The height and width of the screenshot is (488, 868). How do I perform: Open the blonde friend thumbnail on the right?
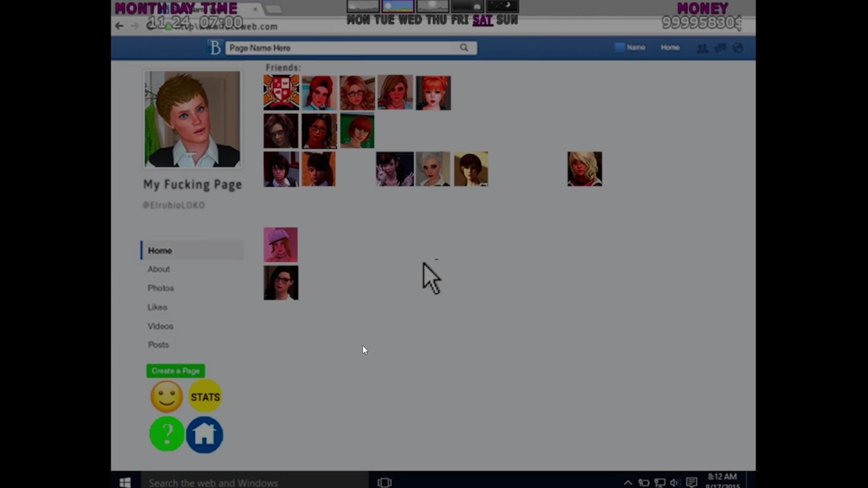click(585, 169)
